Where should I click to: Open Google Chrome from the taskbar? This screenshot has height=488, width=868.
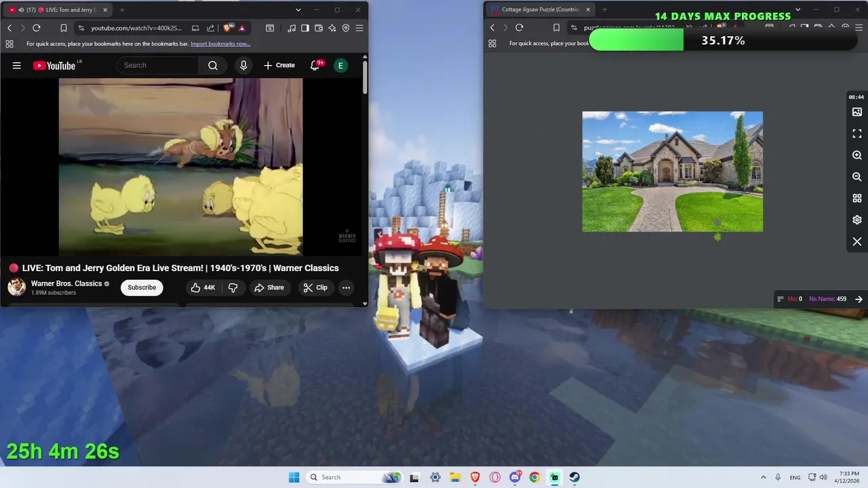[x=534, y=477]
